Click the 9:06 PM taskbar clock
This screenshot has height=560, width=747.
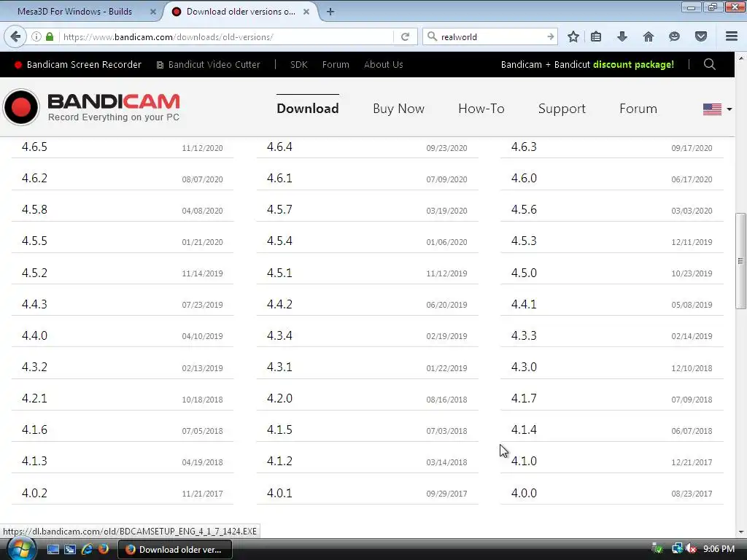coord(719,549)
